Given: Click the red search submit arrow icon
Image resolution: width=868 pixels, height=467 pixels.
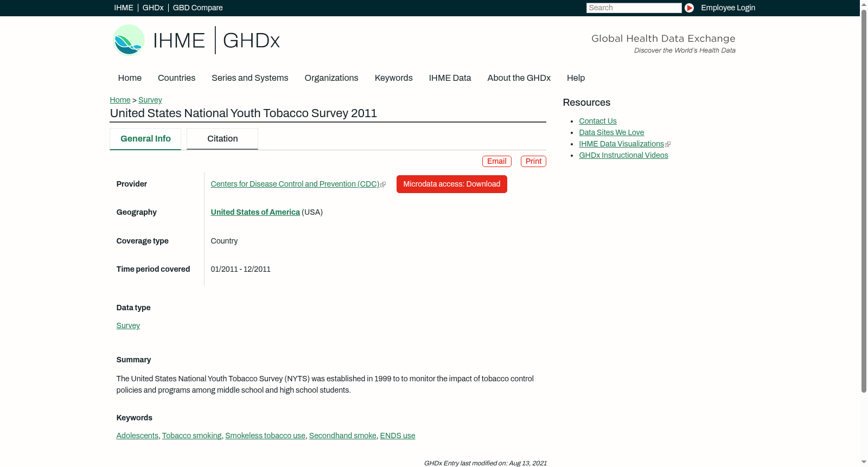Looking at the screenshot, I should pos(689,8).
